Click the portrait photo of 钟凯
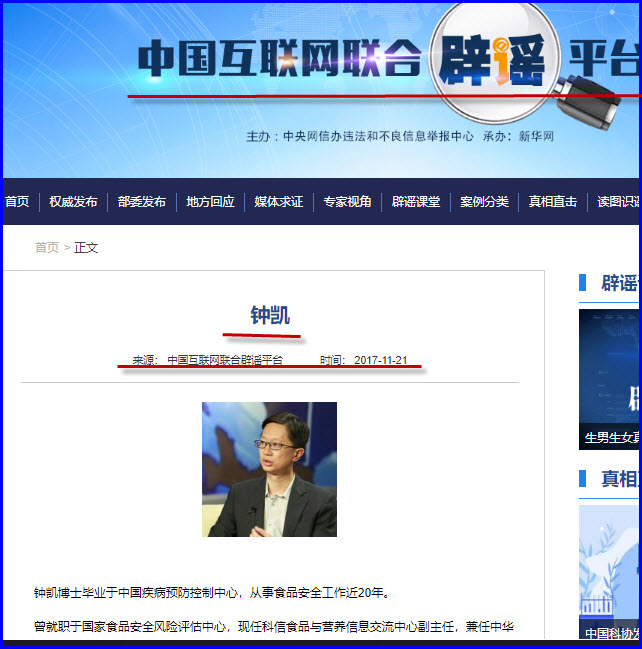642x649 pixels. [269, 469]
